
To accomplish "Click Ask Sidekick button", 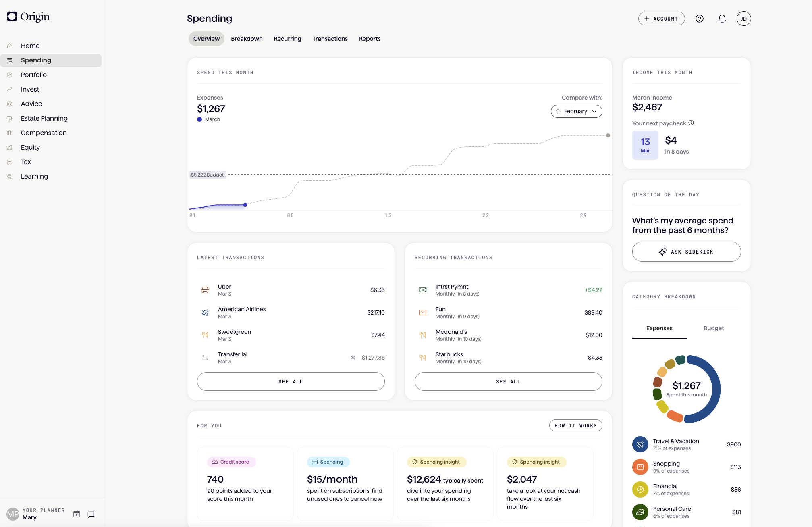I will coord(686,252).
